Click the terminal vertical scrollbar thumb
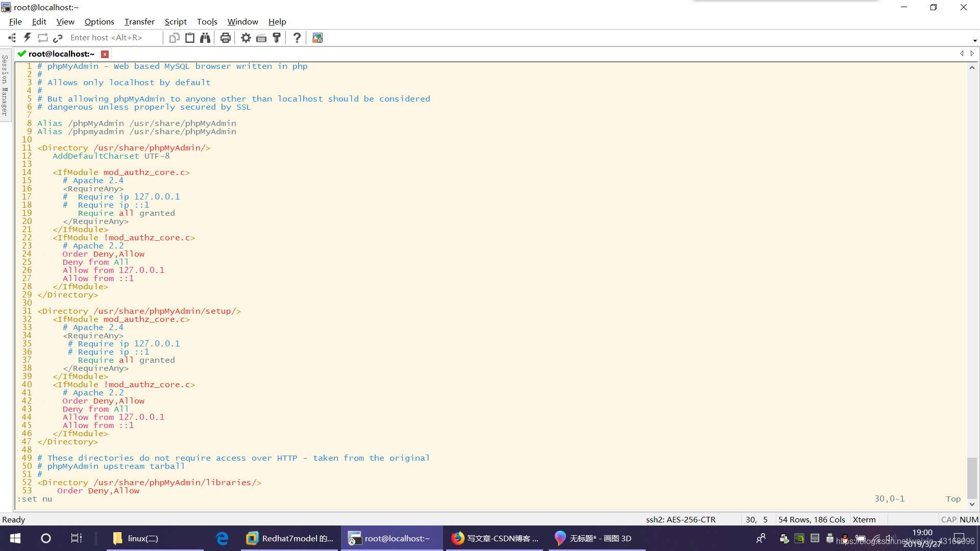 tap(972, 478)
